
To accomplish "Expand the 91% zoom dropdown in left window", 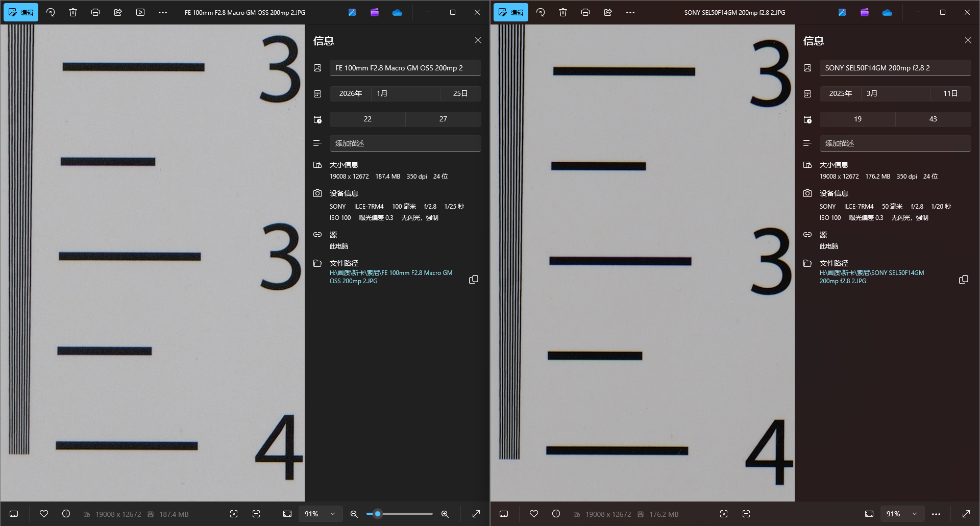I will point(333,514).
